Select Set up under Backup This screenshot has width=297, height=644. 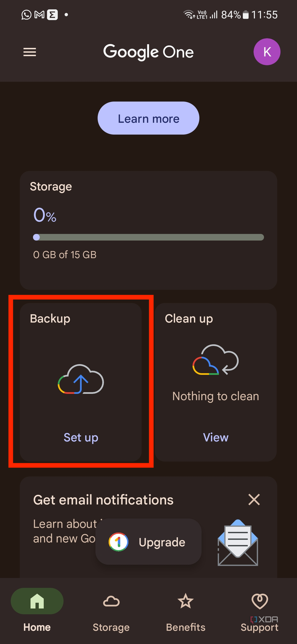[x=81, y=437]
